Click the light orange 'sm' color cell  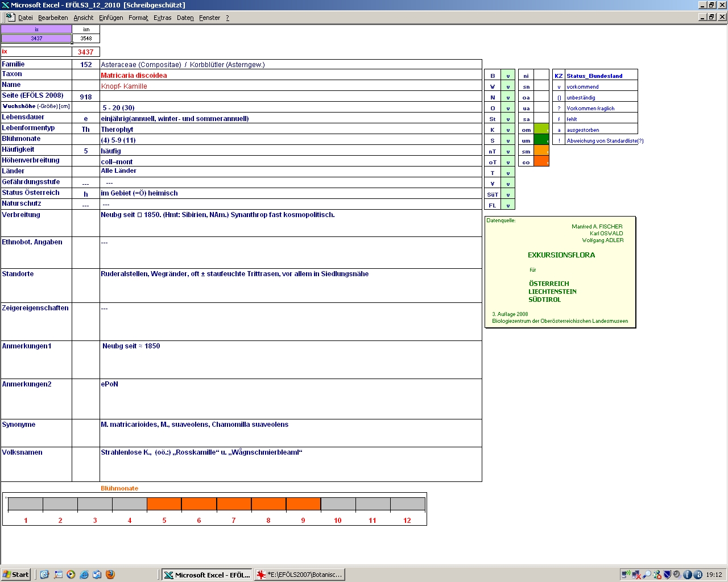coord(541,151)
